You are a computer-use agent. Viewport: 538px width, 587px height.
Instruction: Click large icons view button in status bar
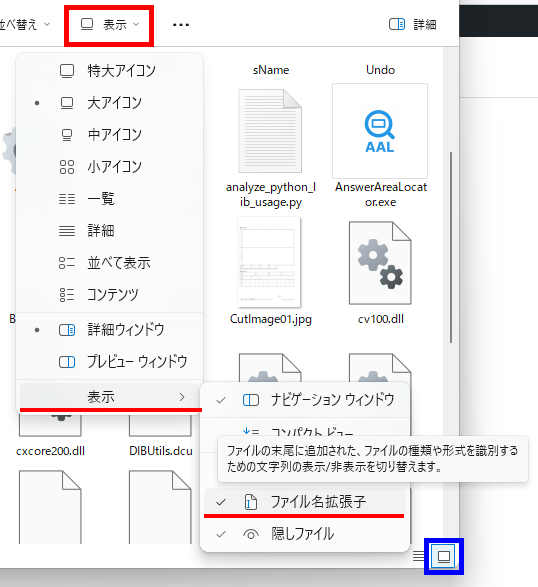tap(444, 556)
